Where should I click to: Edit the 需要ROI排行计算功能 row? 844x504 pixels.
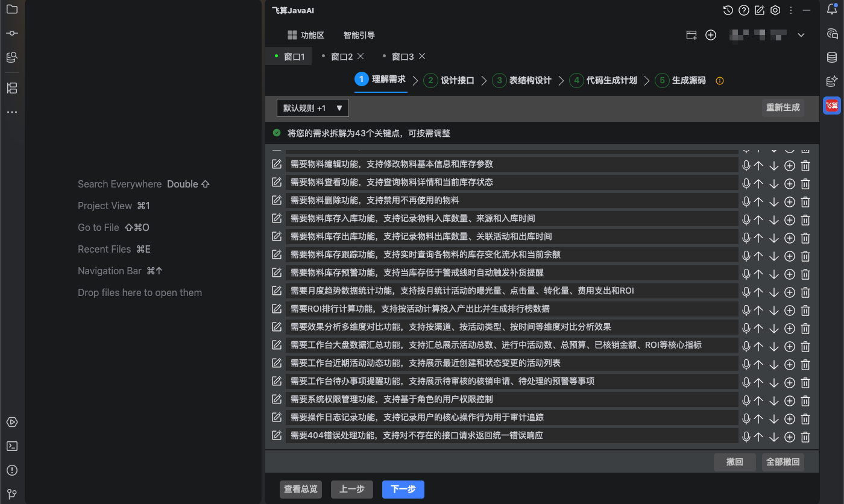tap(277, 309)
